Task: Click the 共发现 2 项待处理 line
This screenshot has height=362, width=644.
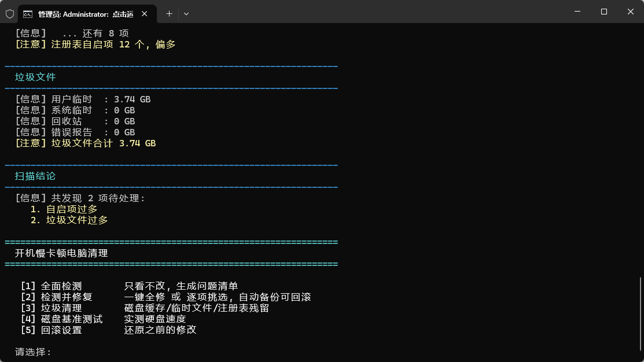Action: (80, 198)
